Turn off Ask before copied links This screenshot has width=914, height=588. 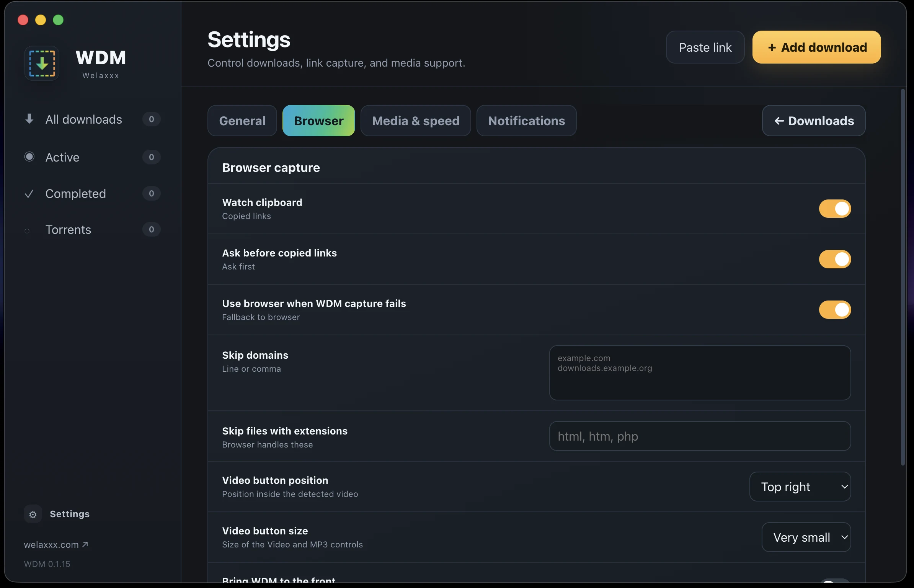[x=835, y=259]
